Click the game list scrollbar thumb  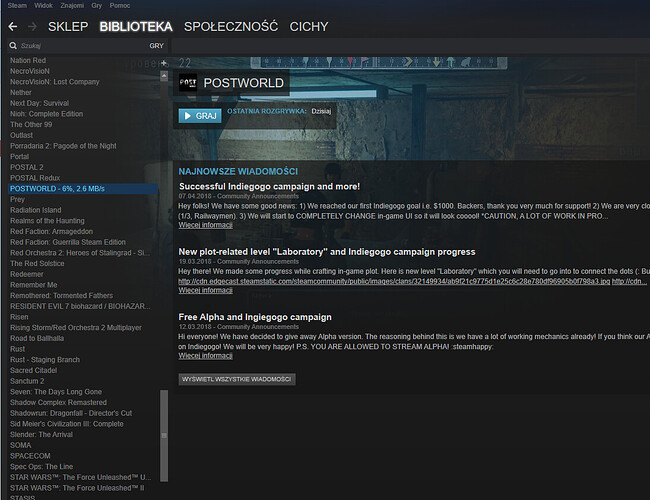164,435
